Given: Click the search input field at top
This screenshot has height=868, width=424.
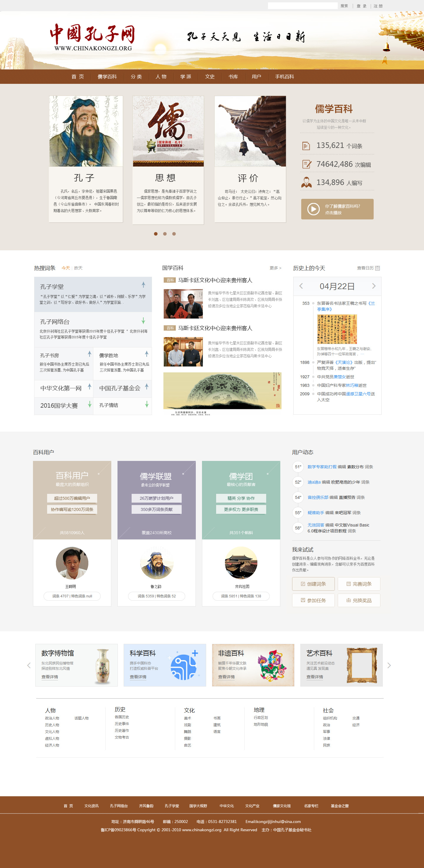Looking at the screenshot, I should coord(302,6).
